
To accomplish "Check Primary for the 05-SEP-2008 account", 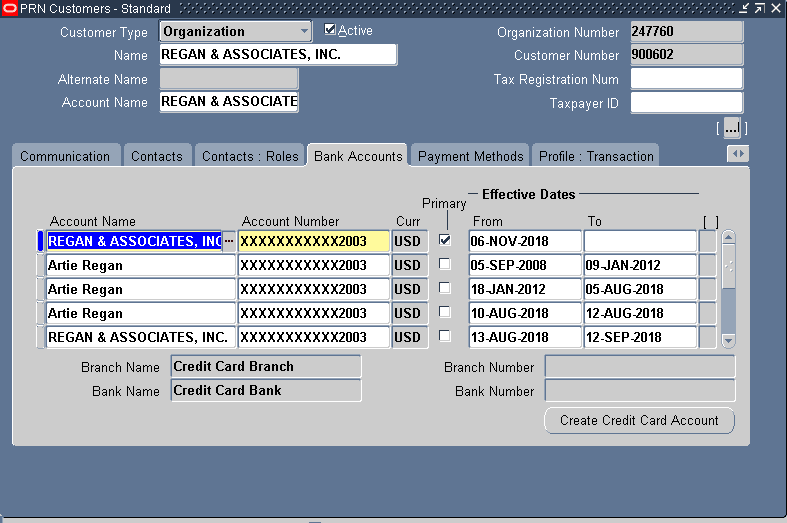I will tap(445, 265).
